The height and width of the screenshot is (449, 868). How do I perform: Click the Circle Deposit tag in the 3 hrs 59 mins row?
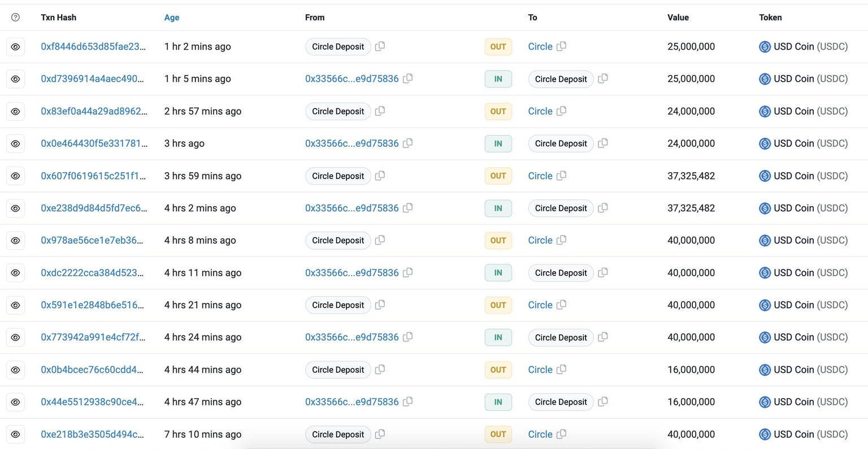[x=338, y=176]
